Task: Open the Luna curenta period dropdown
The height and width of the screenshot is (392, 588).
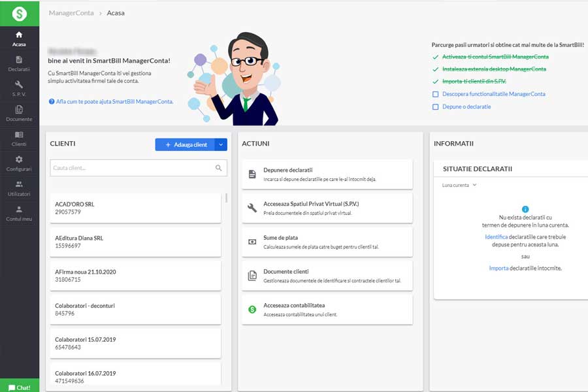Action: (x=459, y=185)
